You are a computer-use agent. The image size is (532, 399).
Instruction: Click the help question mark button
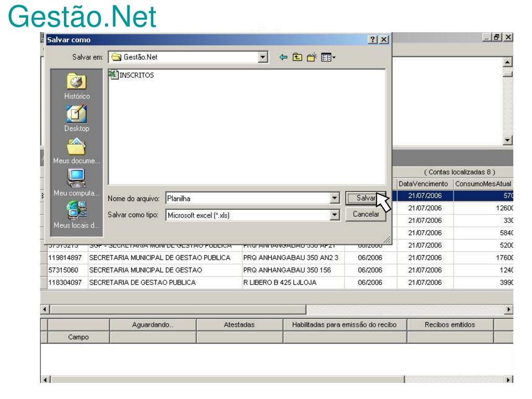coord(373,39)
